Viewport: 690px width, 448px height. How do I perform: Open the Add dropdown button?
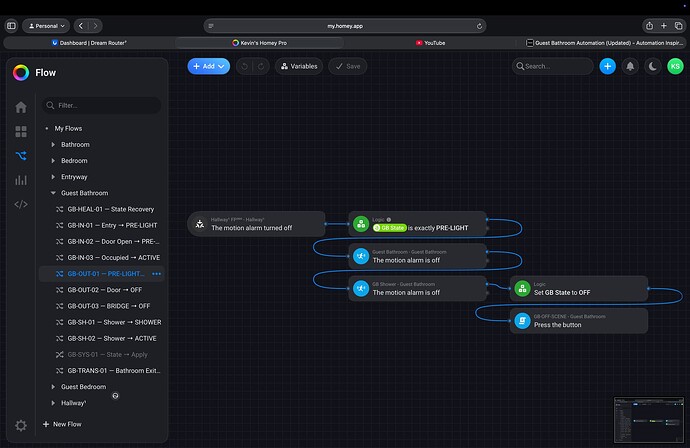click(x=209, y=66)
